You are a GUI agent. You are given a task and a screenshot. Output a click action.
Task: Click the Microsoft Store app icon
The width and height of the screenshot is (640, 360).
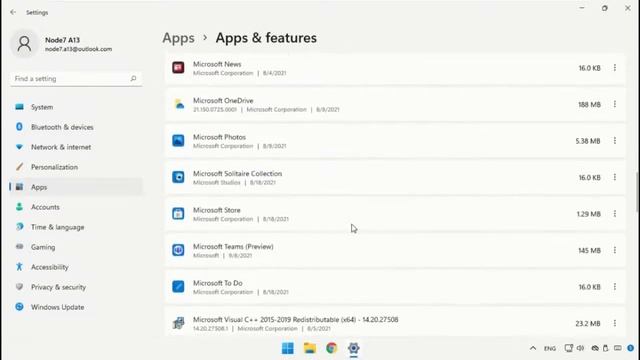click(x=178, y=213)
